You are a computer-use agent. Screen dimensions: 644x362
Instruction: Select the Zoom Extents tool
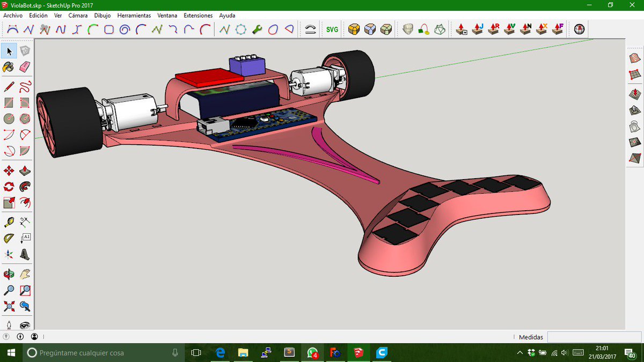tap(9, 307)
